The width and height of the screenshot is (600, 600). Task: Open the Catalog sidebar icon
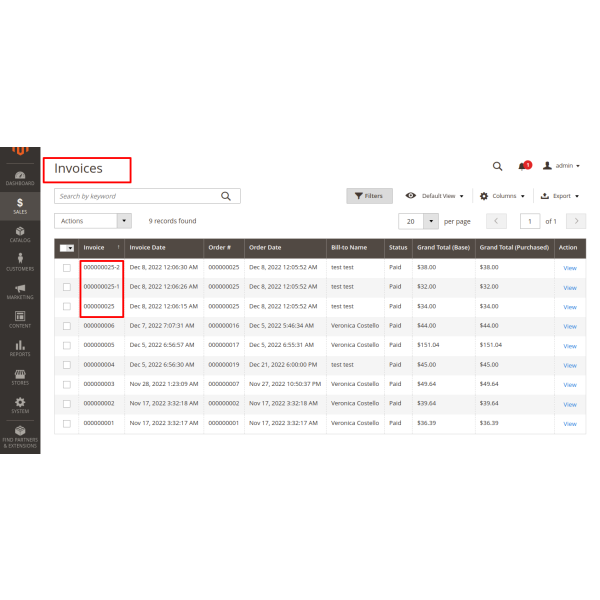(x=20, y=235)
